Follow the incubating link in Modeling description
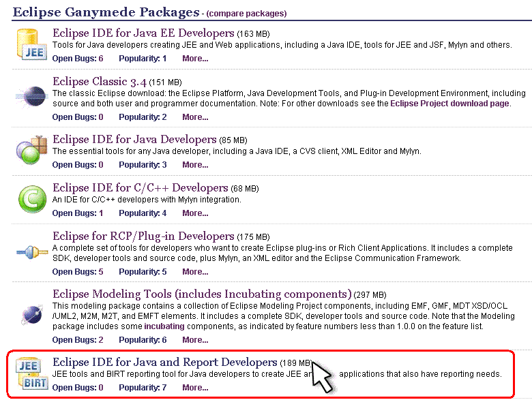The width and height of the screenshot is (532, 415). [x=164, y=326]
